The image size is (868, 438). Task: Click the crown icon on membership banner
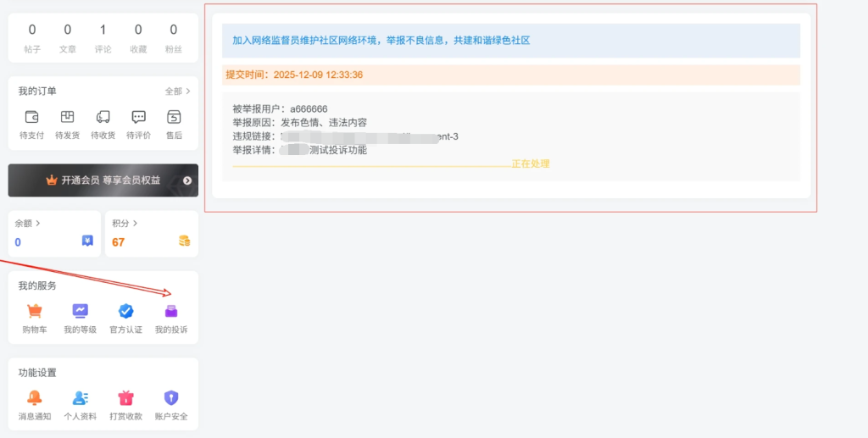pyautogui.click(x=52, y=180)
